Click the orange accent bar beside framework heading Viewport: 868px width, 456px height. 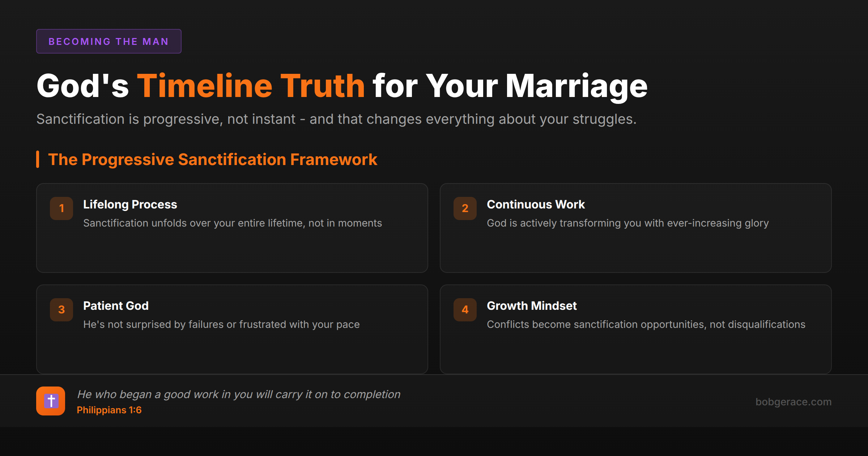[38, 159]
